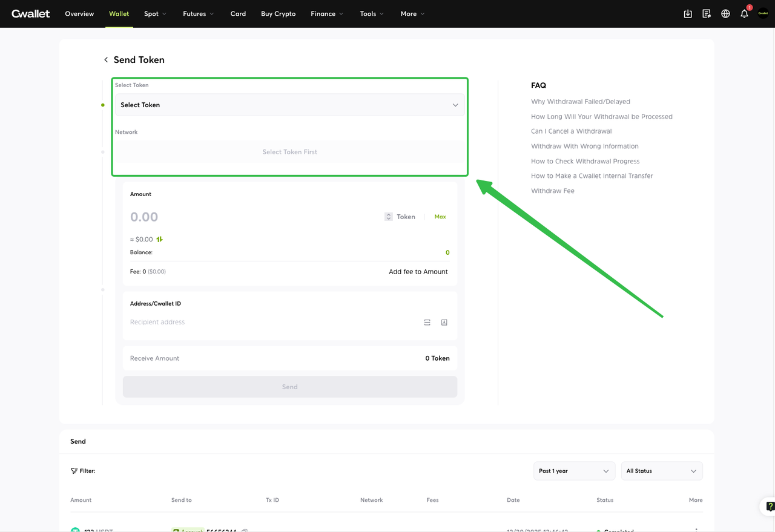The width and height of the screenshot is (775, 532).
Task: Click the download app icon in header
Action: (688, 14)
